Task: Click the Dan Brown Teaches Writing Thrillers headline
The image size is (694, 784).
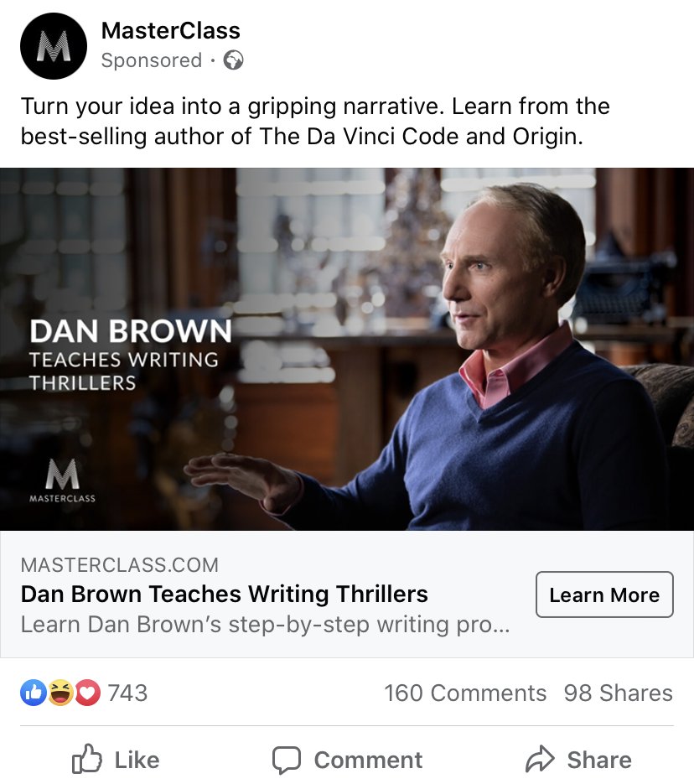Action: [225, 594]
